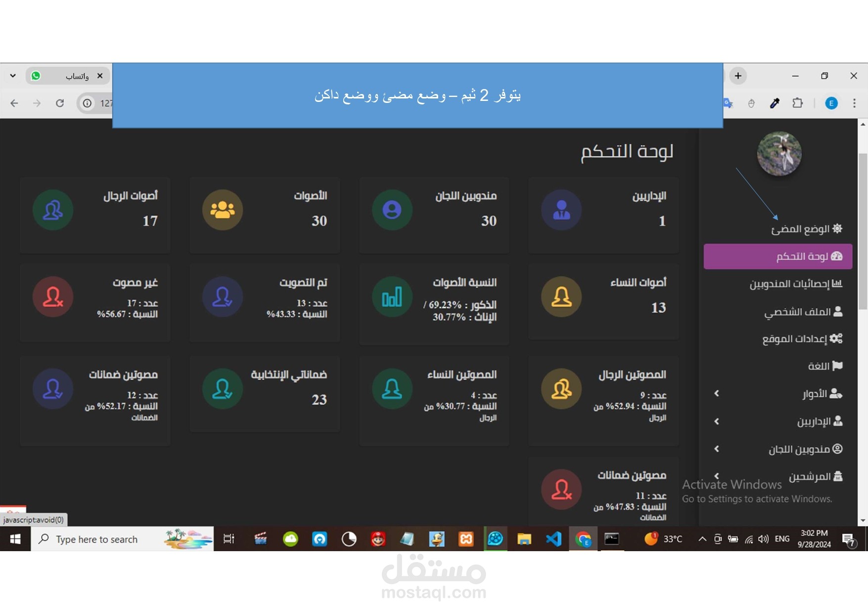
Task: Open the المرشحين candidates icon
Action: point(838,476)
